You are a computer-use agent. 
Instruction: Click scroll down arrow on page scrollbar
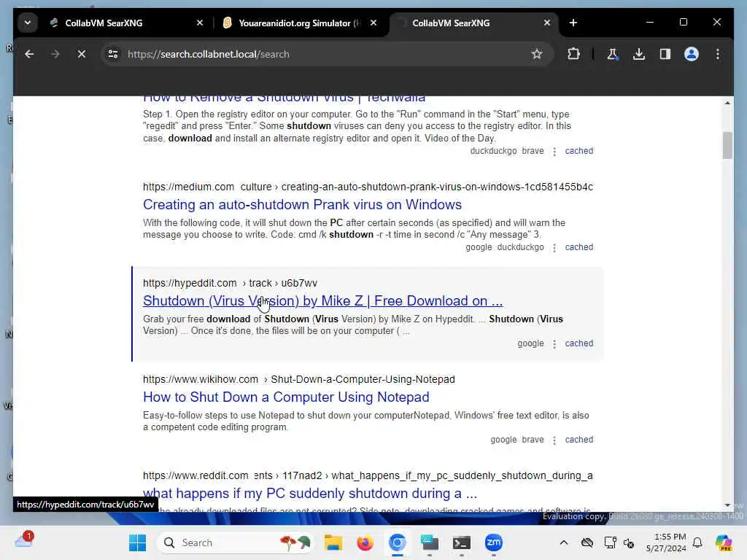click(x=727, y=505)
